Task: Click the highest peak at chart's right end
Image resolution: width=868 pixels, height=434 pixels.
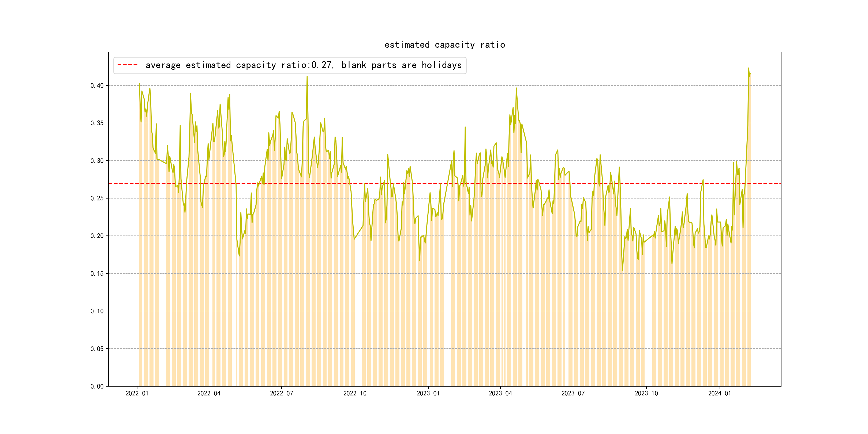Action: [x=748, y=68]
